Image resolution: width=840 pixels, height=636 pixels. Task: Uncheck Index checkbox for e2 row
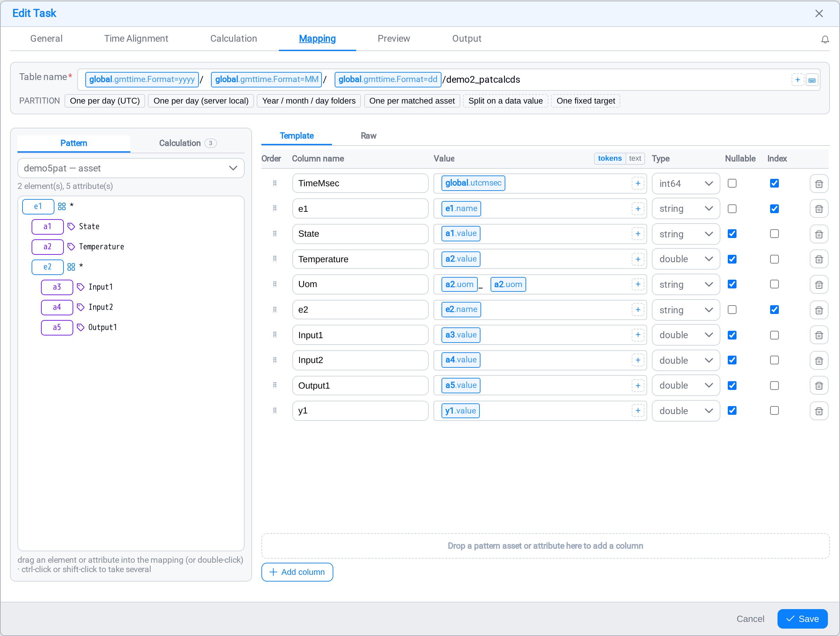[774, 310]
